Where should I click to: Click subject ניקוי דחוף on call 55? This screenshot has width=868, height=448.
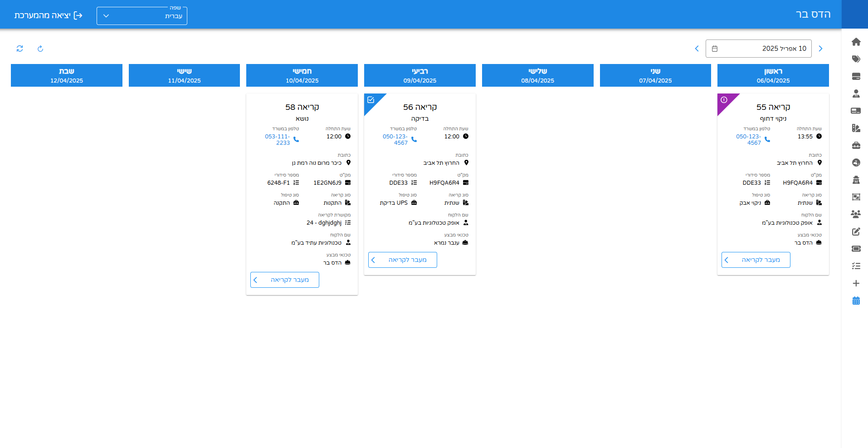tap(773, 119)
